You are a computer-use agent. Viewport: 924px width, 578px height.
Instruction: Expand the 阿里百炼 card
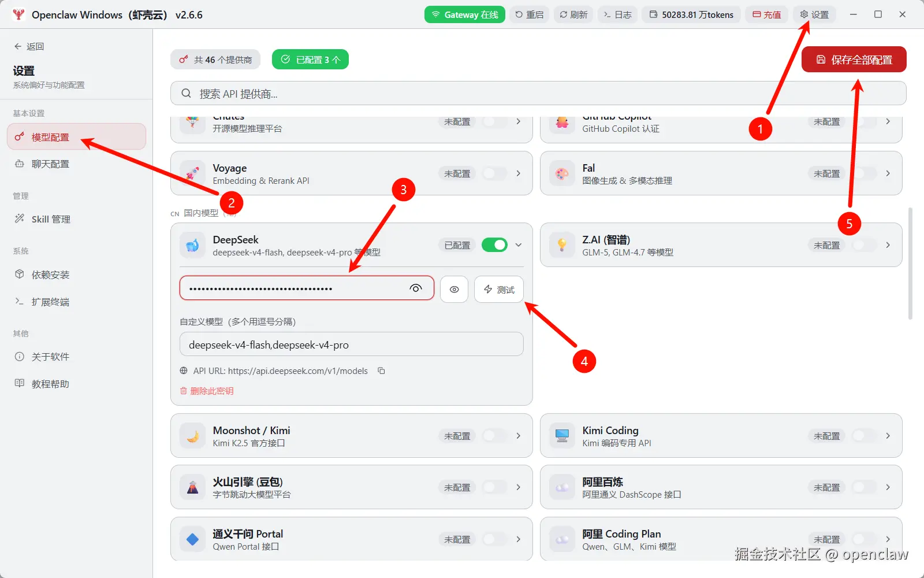(888, 487)
